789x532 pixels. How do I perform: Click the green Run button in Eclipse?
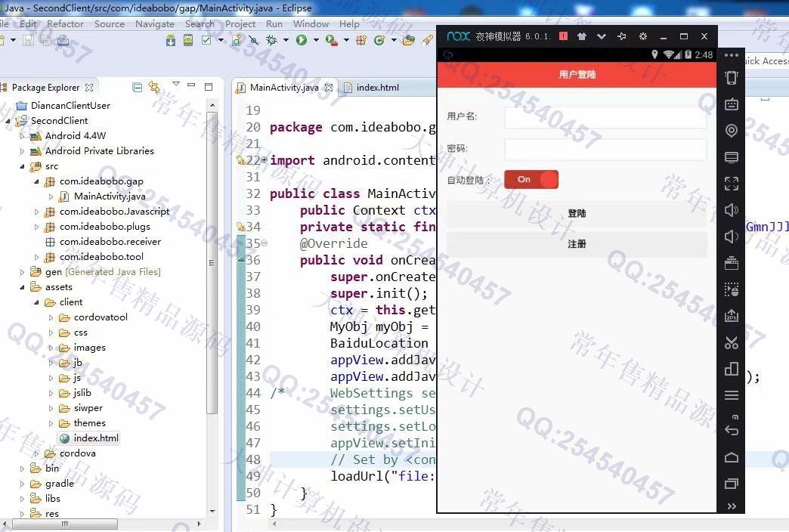(x=302, y=40)
